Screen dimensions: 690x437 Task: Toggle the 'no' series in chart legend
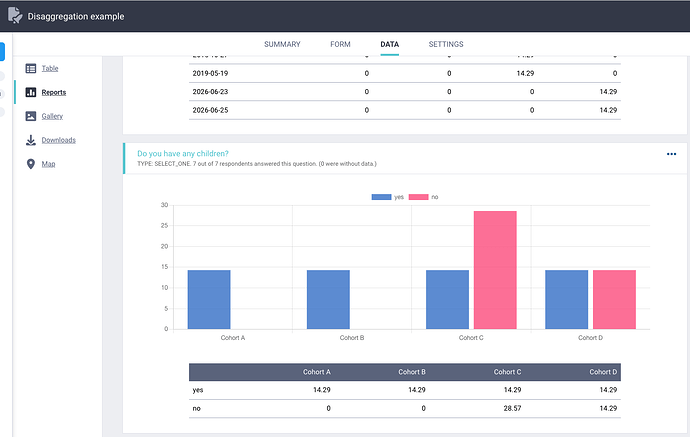coord(423,197)
